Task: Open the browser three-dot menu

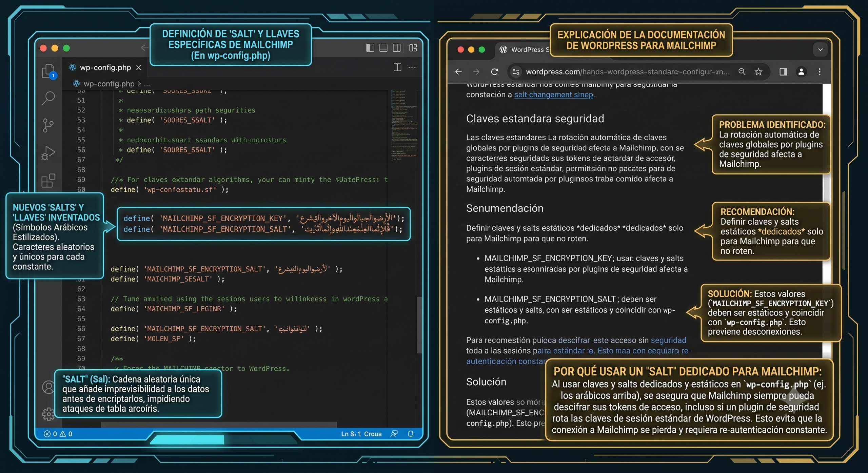Action: coord(820,72)
